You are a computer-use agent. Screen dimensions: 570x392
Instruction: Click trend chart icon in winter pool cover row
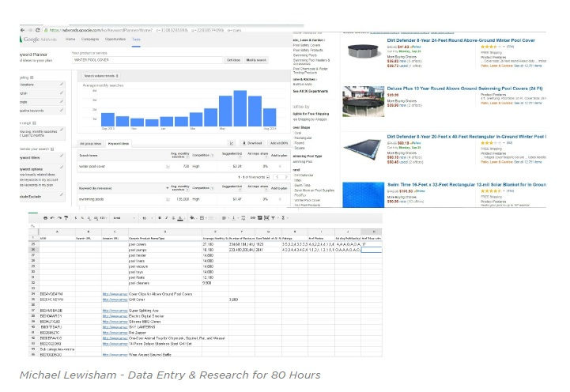pos(168,167)
